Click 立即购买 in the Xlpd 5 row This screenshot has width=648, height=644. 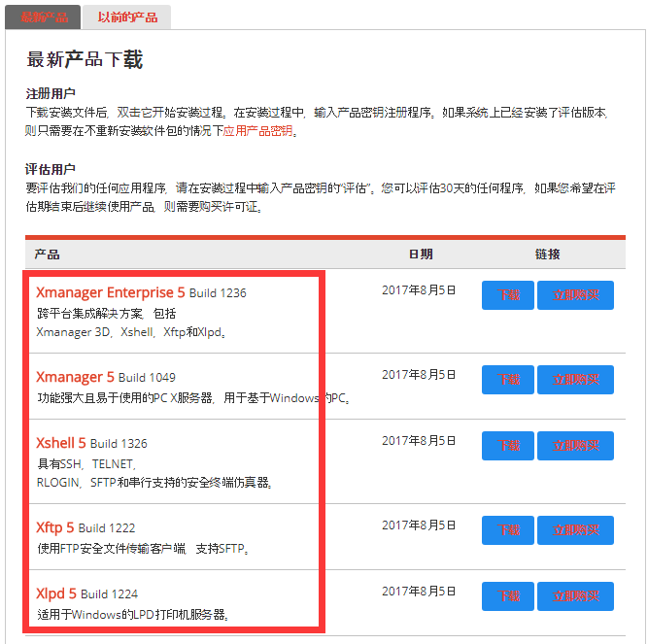[575, 596]
